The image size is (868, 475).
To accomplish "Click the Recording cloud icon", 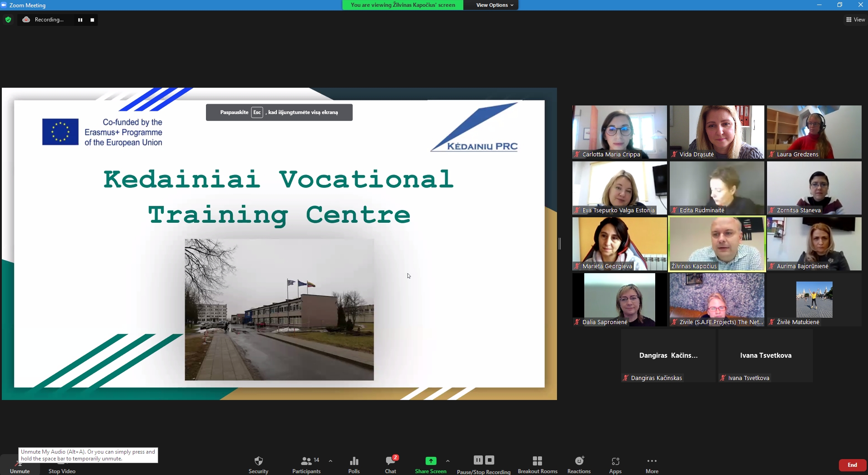I will point(26,20).
